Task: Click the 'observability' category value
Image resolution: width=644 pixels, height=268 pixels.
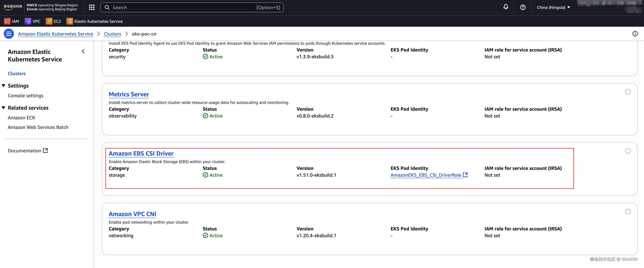Action: pyautogui.click(x=123, y=116)
